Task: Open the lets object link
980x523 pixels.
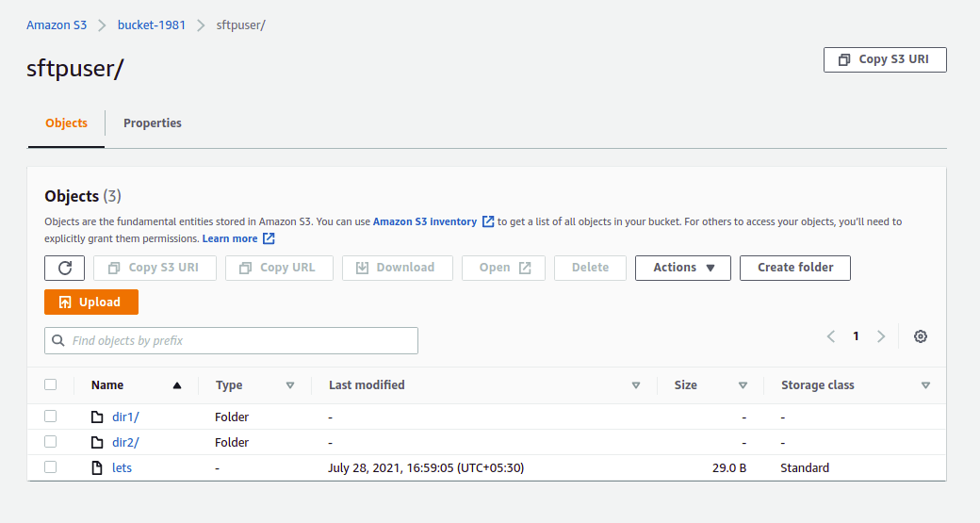Action: 122,467
